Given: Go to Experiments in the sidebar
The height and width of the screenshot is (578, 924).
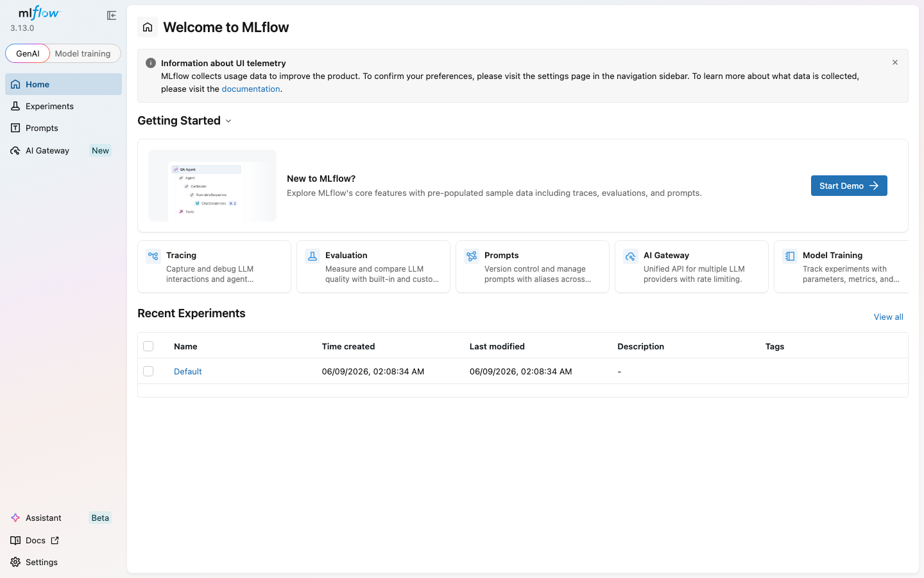Looking at the screenshot, I should coord(64,106).
